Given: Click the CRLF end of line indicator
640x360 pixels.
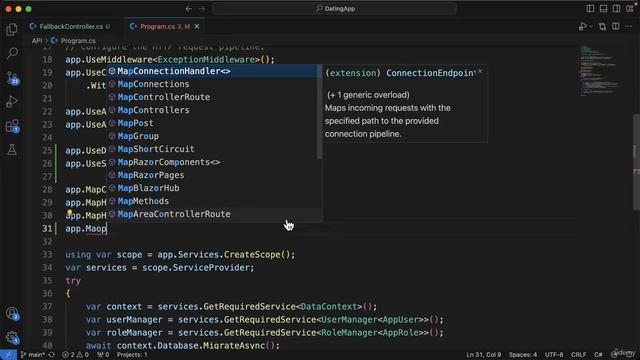Looking at the screenshot, I should [579, 355].
